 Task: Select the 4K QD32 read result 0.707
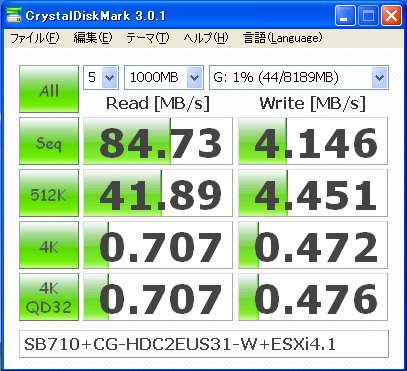[x=158, y=297]
